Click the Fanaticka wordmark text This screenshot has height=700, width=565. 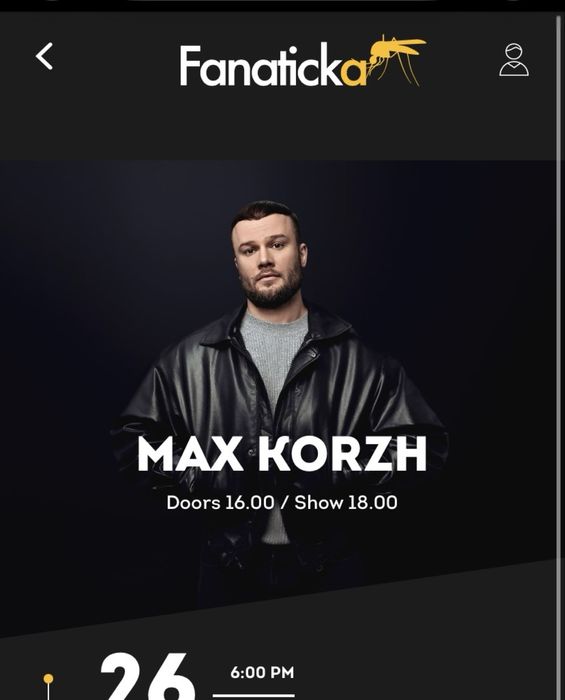(273, 65)
